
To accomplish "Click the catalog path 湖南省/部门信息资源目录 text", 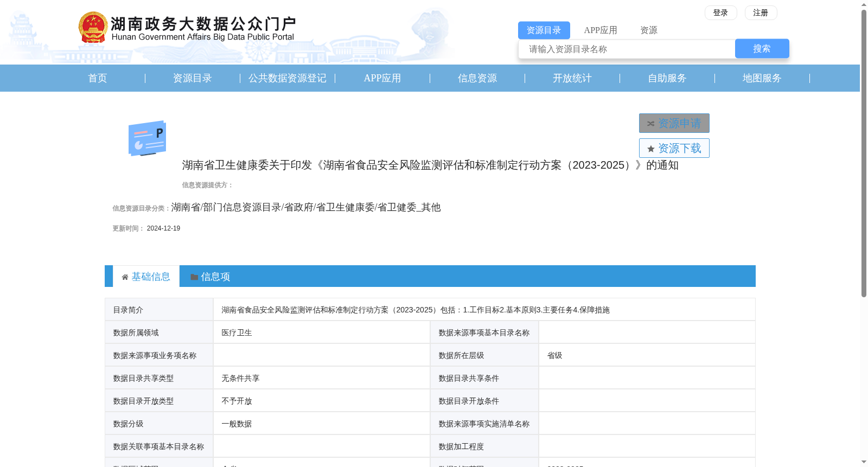I will [x=306, y=207].
